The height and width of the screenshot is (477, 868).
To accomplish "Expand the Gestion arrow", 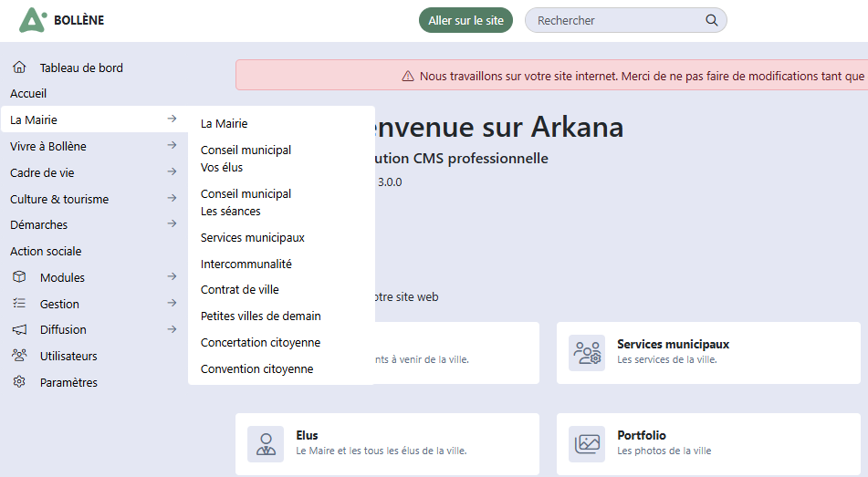I will [173, 303].
